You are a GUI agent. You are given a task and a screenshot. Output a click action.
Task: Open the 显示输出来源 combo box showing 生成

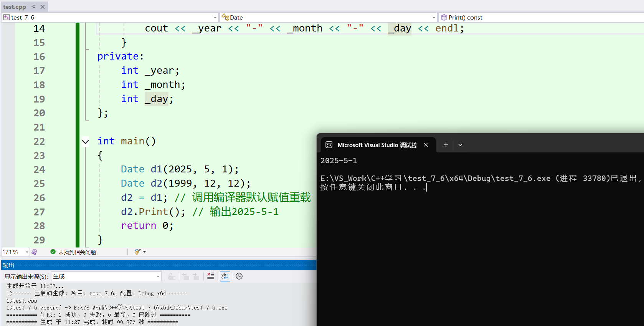106,276
